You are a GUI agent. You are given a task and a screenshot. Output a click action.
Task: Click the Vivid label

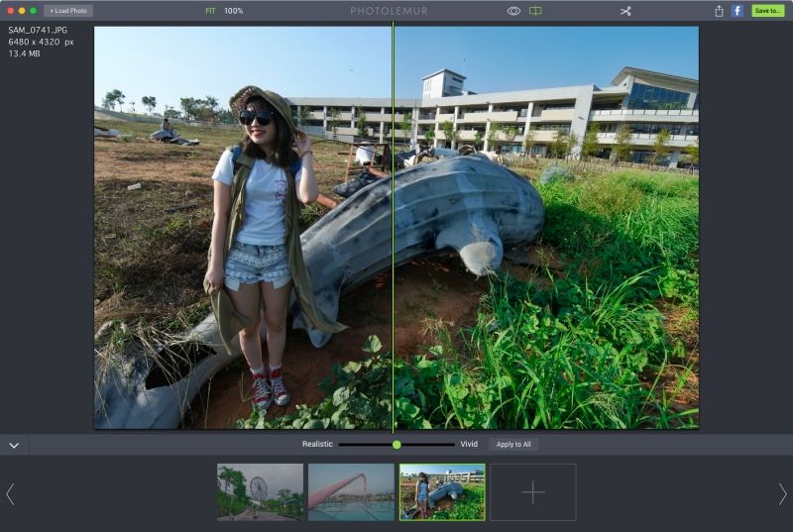pos(469,444)
